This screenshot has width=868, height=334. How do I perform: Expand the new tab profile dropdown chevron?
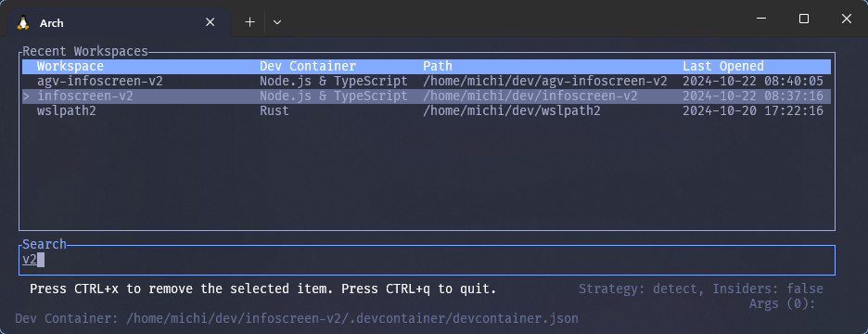pyautogui.click(x=277, y=22)
